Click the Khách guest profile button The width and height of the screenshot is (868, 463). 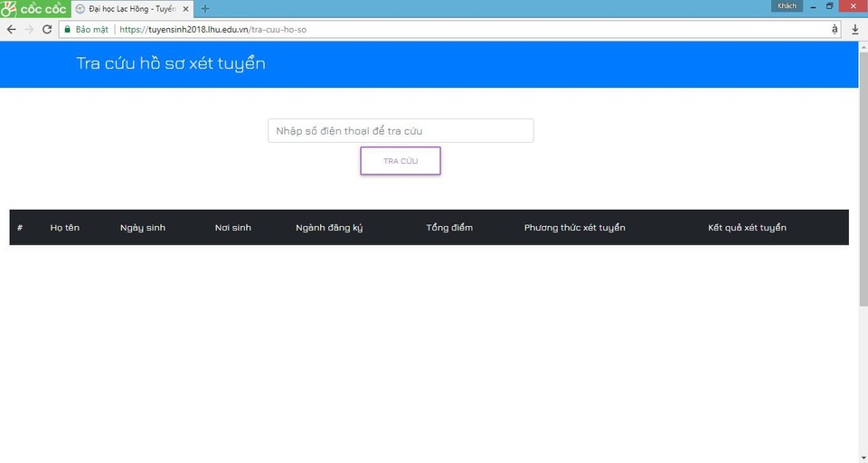tap(787, 6)
